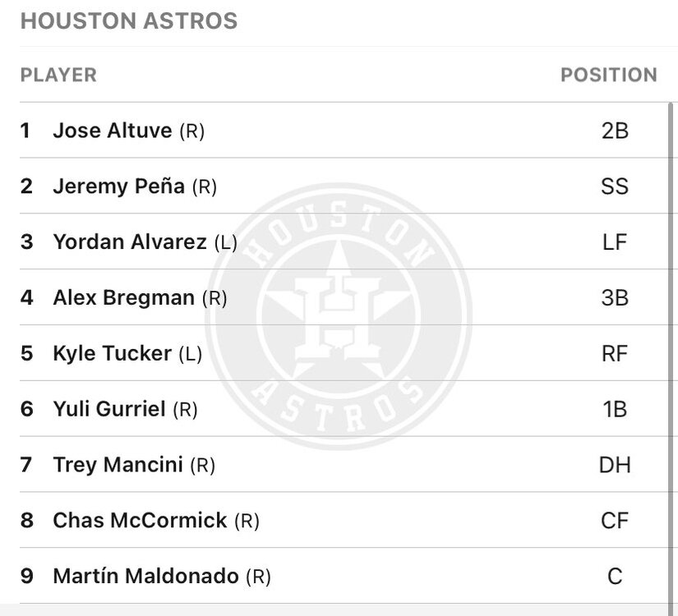Open Yuli Gurriel's player profile
678x616 pixels.
108,409
